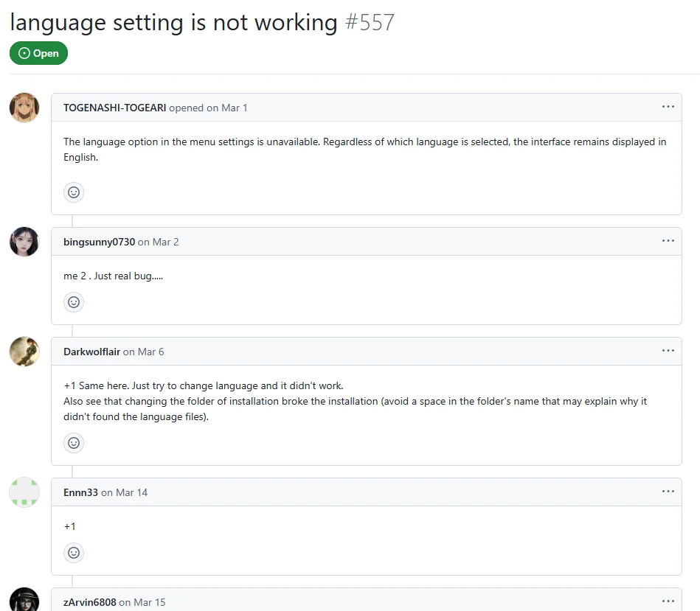React with emoji on Darkwolflair's comment
The image size is (700, 611).
pyautogui.click(x=74, y=443)
